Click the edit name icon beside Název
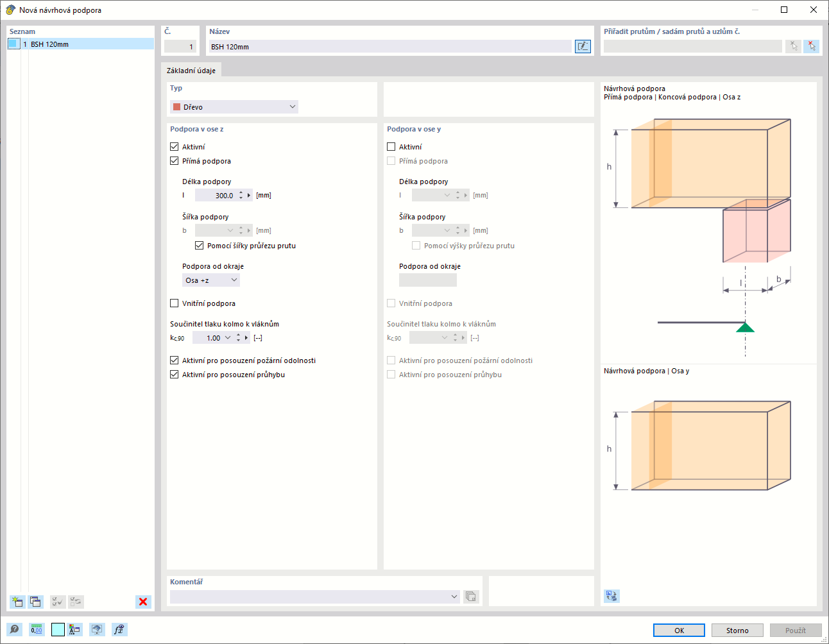Screen dimensions: 829x644 (583, 46)
